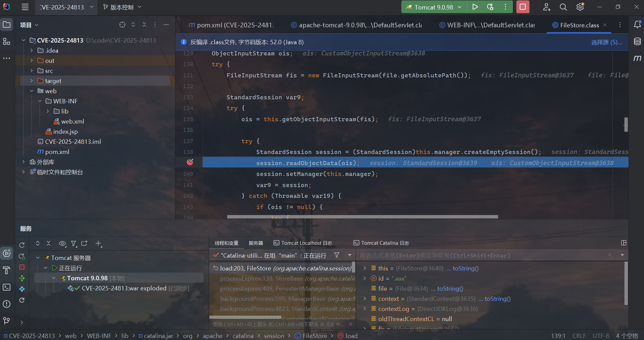Image resolution: width=644 pixels, height=340 pixels.
Task: Collapse all in project panel
Action: pos(144,25)
